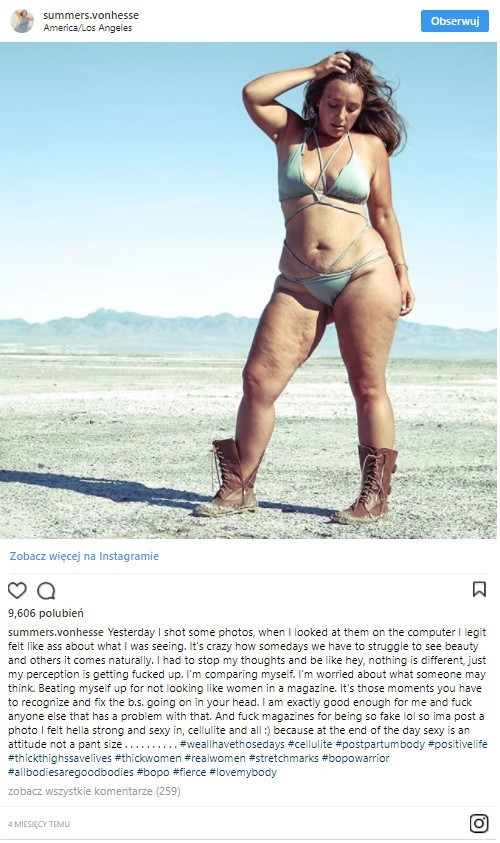
Task: Open the #bopowarrior hashtag
Action: 355,758
